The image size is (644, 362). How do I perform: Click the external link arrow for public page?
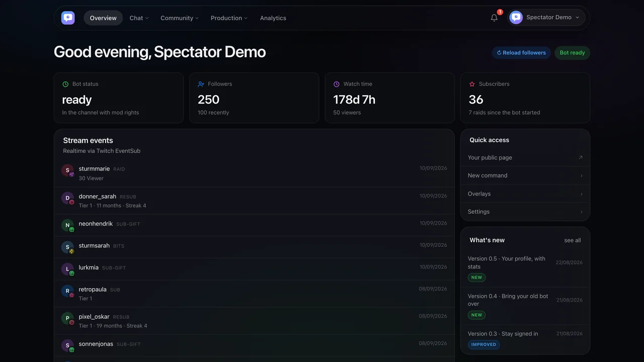pyautogui.click(x=581, y=157)
